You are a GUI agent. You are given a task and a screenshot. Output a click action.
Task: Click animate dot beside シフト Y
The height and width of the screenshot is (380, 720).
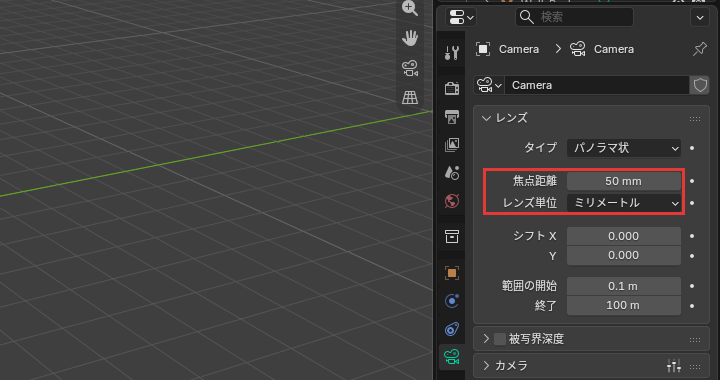(692, 256)
